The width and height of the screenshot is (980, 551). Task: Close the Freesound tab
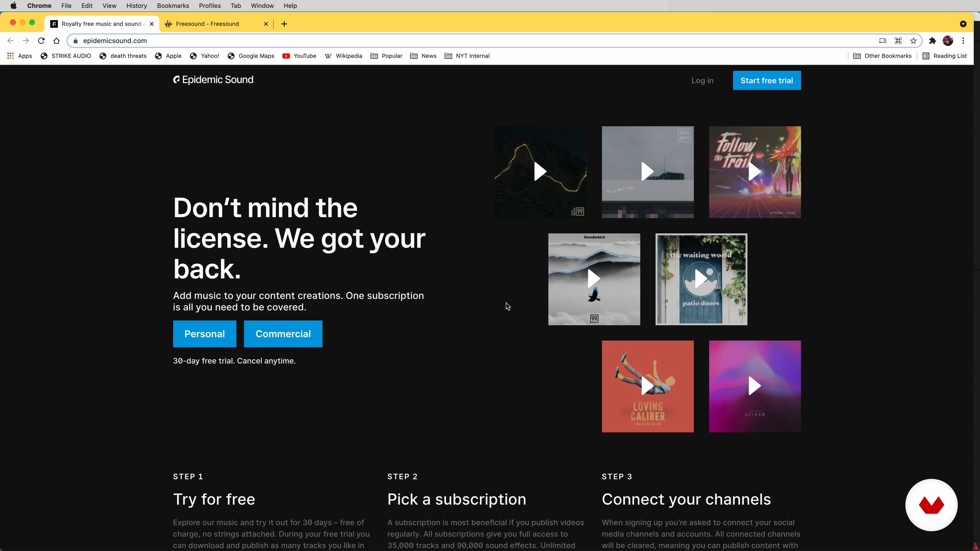(266, 24)
